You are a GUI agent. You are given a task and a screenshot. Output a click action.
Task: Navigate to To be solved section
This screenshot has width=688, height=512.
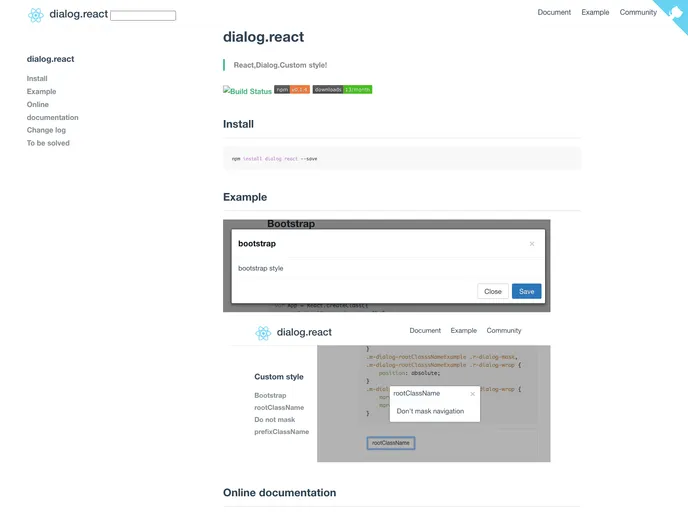pyautogui.click(x=48, y=143)
